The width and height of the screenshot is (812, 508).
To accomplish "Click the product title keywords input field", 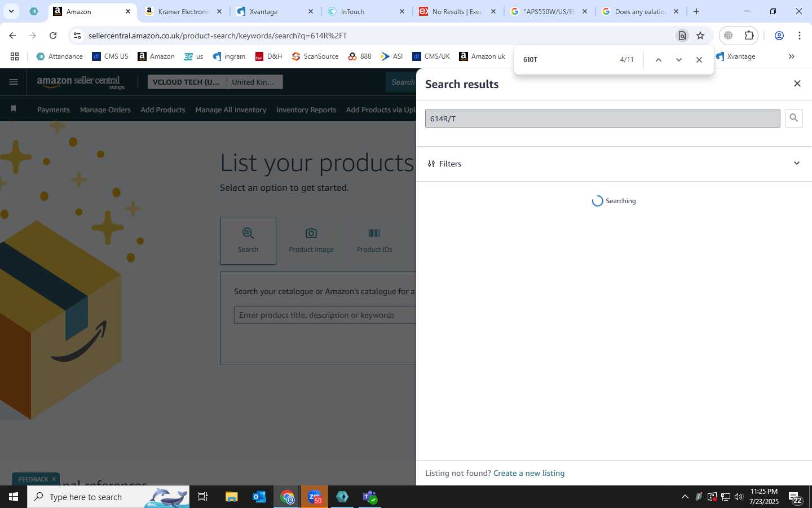I will pos(325,315).
